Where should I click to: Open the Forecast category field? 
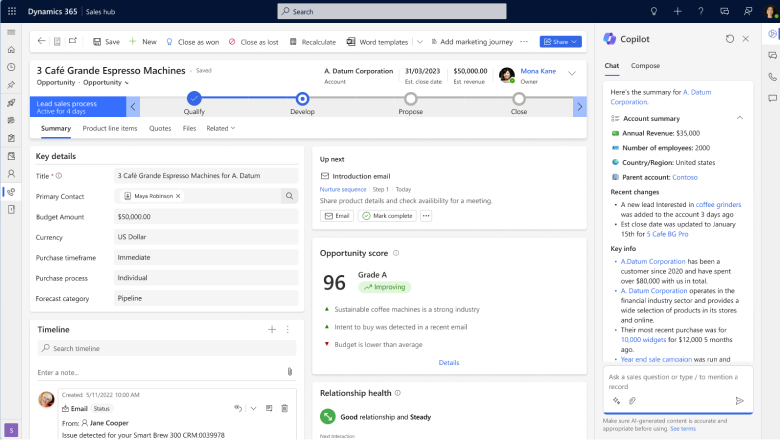206,298
